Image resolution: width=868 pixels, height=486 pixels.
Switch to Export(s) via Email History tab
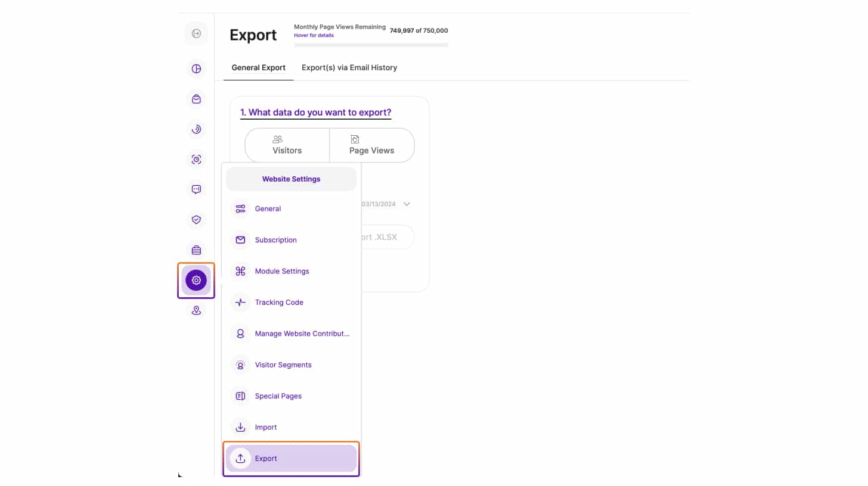[349, 68]
